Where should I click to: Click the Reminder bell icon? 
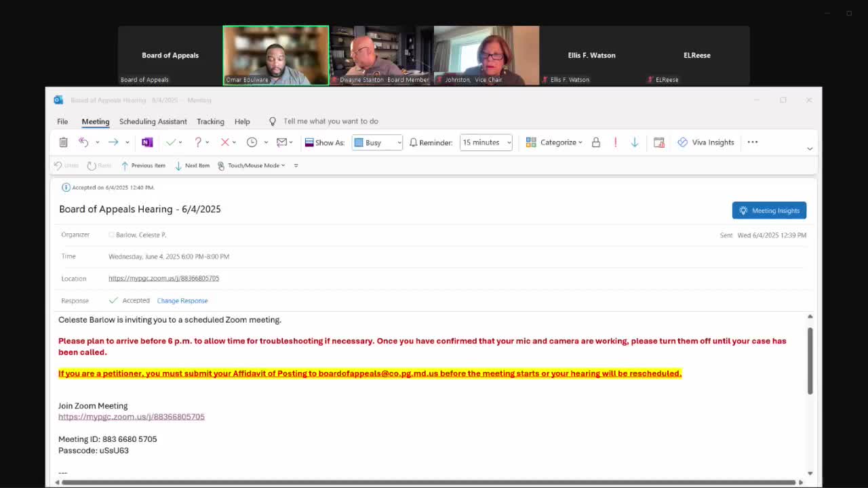[x=414, y=142]
